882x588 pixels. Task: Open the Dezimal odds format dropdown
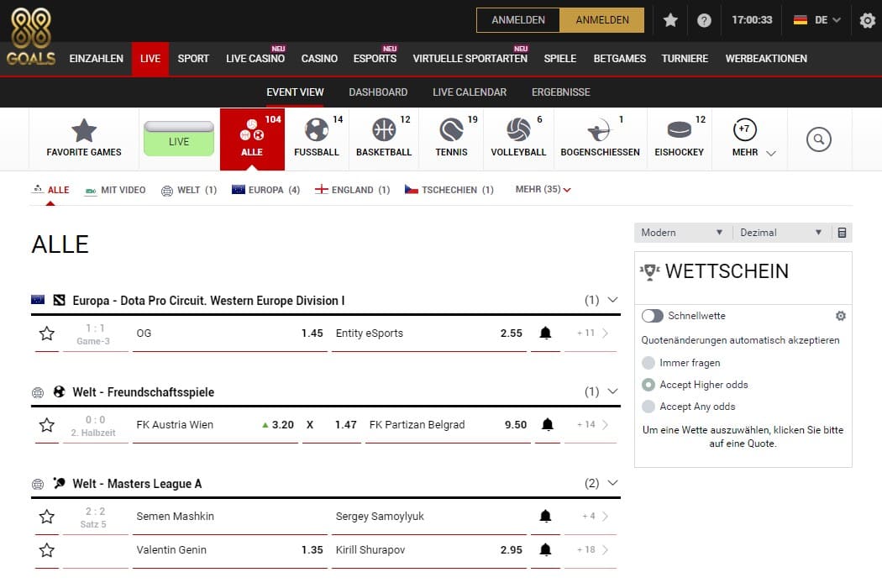pyautogui.click(x=781, y=233)
